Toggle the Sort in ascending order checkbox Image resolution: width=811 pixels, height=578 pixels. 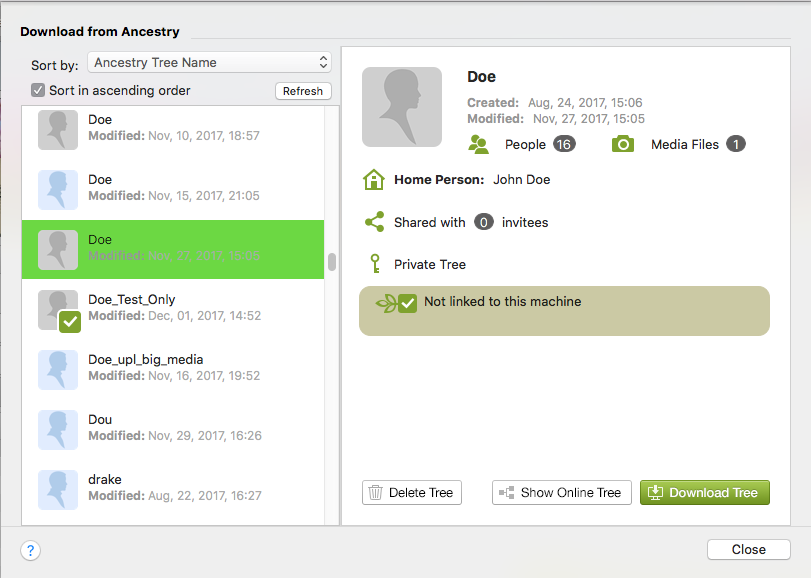coord(38,90)
